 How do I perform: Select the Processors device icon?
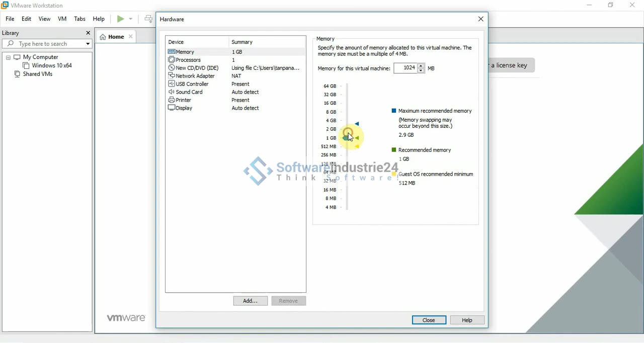click(x=172, y=60)
